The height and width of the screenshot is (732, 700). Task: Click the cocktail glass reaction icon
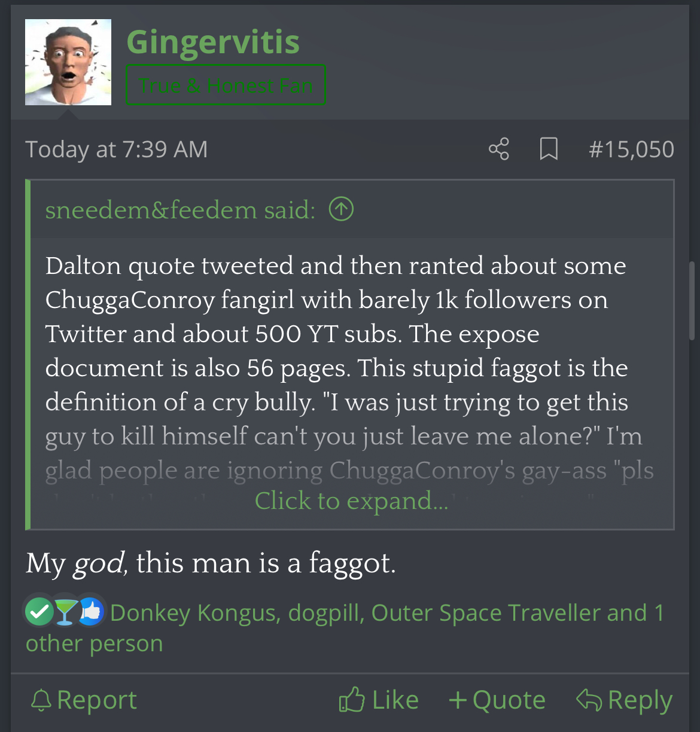point(66,612)
